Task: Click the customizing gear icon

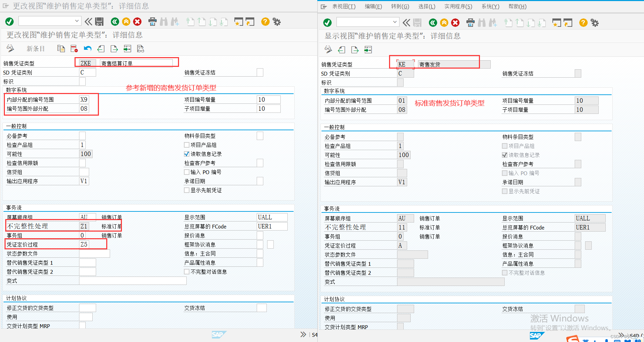Action: (x=276, y=21)
